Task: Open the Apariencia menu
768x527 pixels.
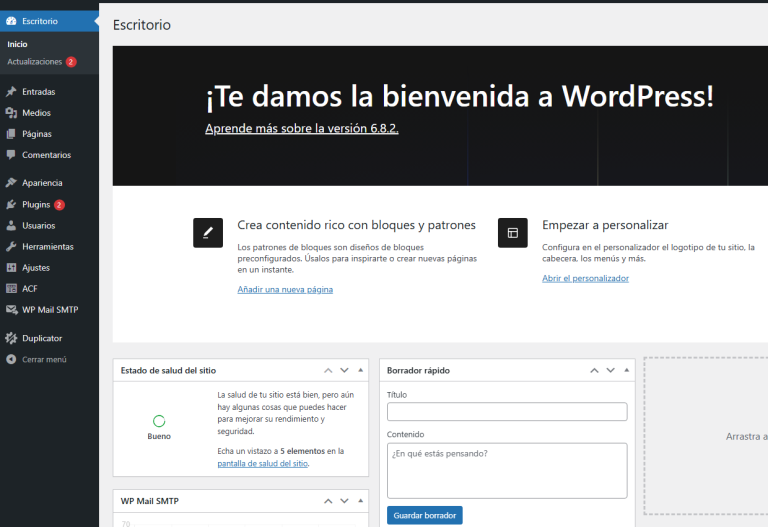Action: [x=49, y=183]
